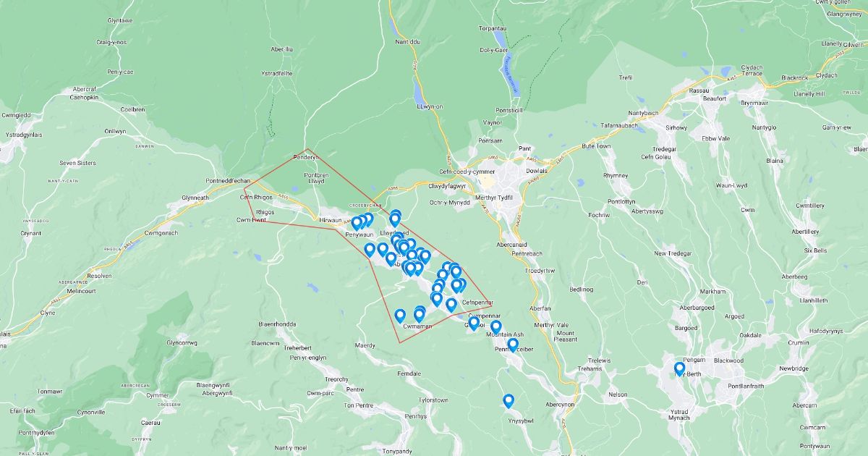Image resolution: width=868 pixels, height=456 pixels.
Task: Click the Cwmaman place label
Action: [x=417, y=326]
